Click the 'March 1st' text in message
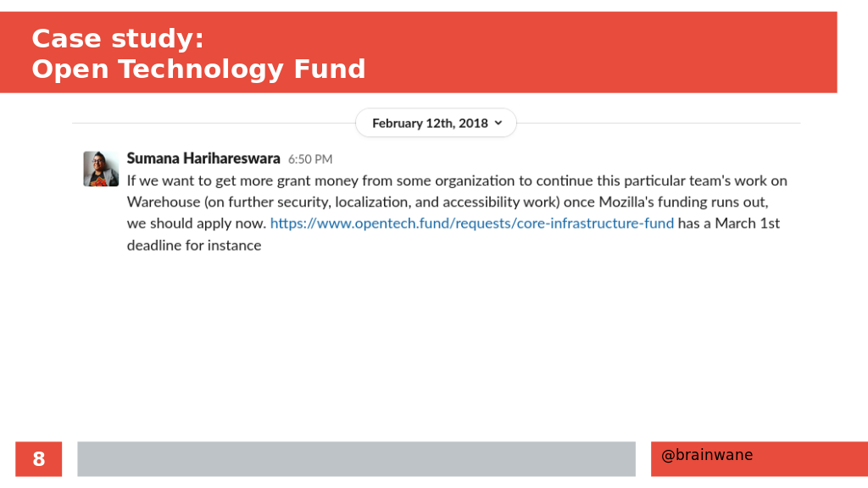Screen dimensions: 868x488 coord(747,223)
